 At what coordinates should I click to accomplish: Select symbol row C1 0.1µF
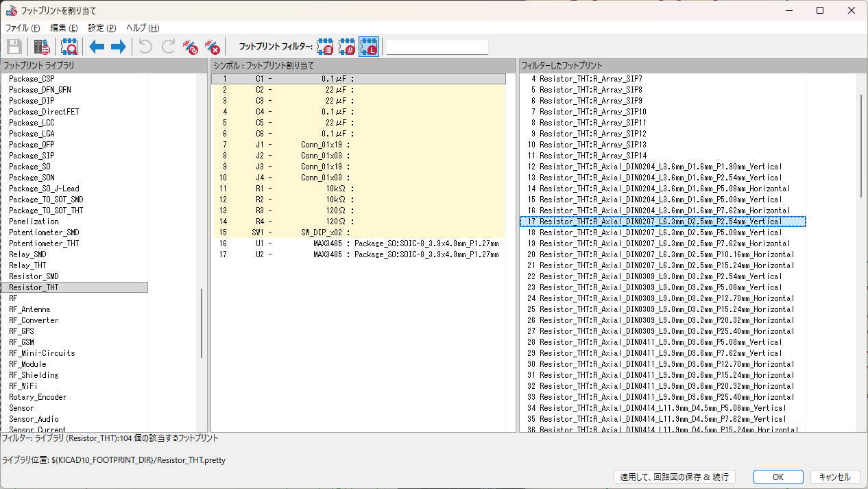pos(359,79)
